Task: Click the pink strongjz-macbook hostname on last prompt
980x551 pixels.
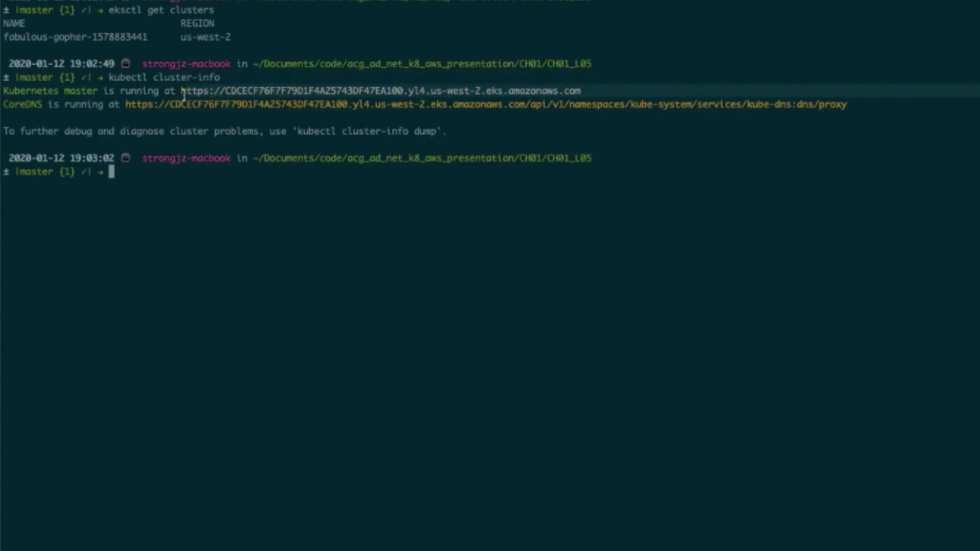Action: (186, 158)
